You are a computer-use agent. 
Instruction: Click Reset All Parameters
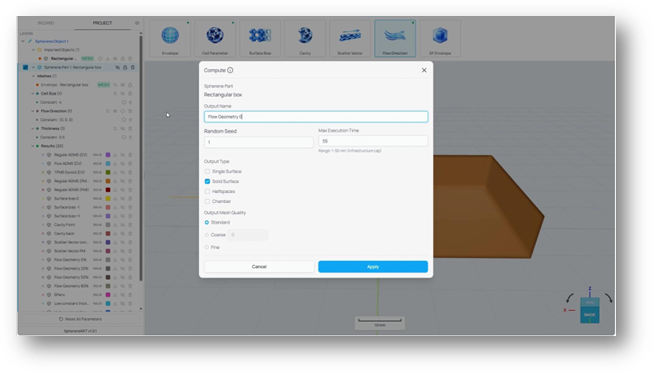[80, 319]
